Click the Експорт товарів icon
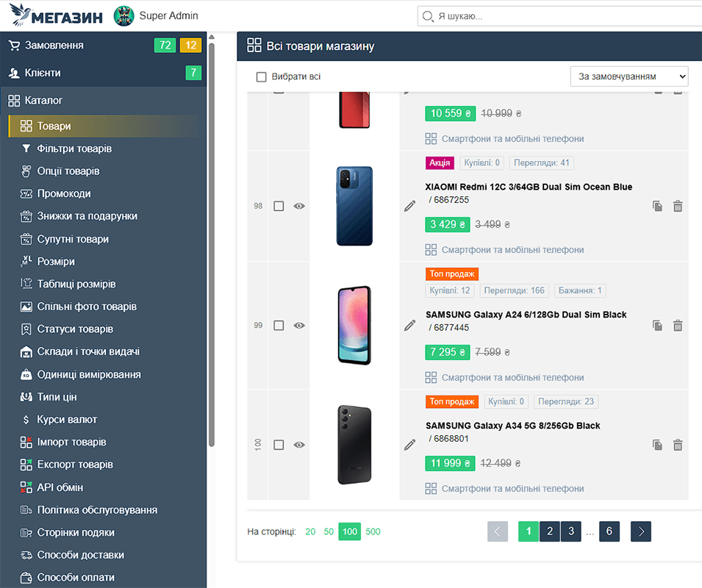 click(26, 465)
